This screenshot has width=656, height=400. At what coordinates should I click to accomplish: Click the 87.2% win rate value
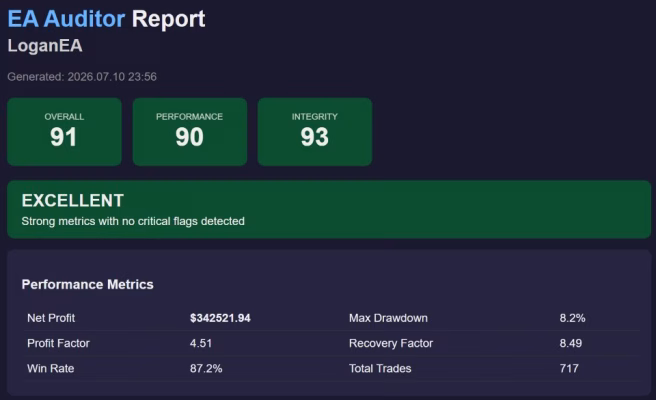(206, 368)
